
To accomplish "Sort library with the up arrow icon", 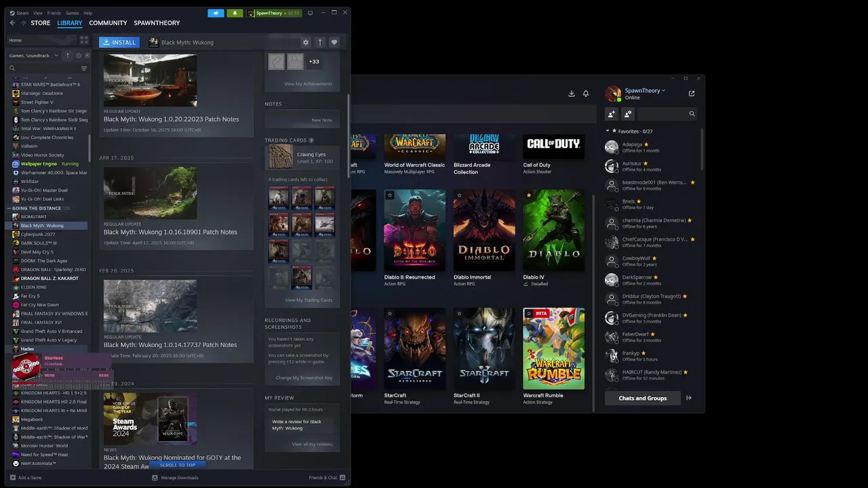I will [x=68, y=56].
